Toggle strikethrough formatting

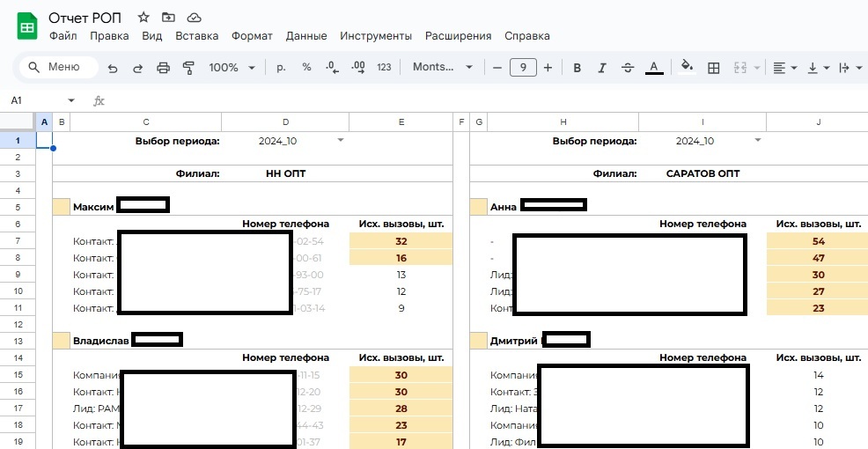pyautogui.click(x=628, y=68)
